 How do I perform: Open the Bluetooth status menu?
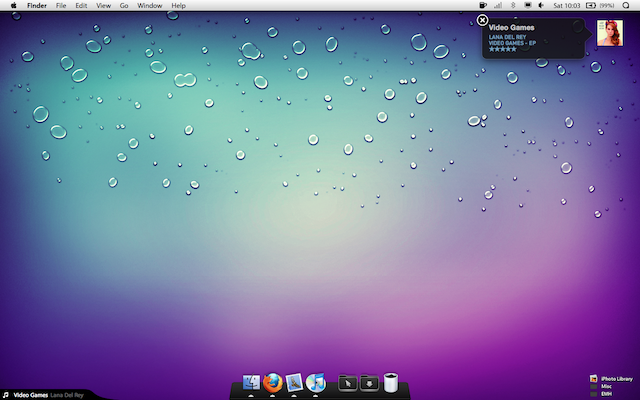pos(513,5)
